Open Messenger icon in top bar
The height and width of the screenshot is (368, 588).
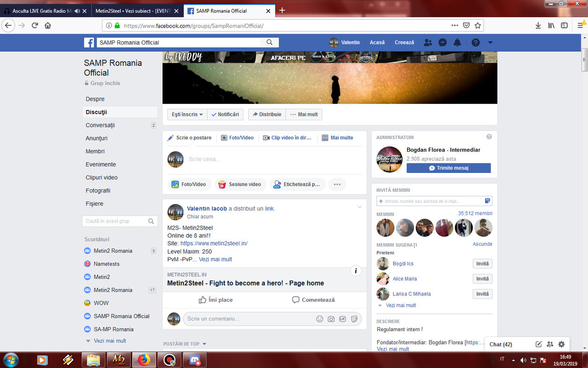443,42
